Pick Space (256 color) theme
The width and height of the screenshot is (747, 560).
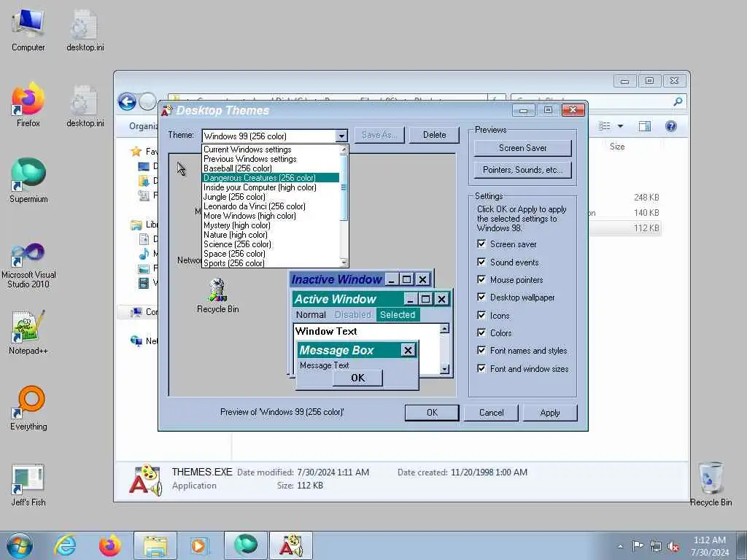[271, 254]
